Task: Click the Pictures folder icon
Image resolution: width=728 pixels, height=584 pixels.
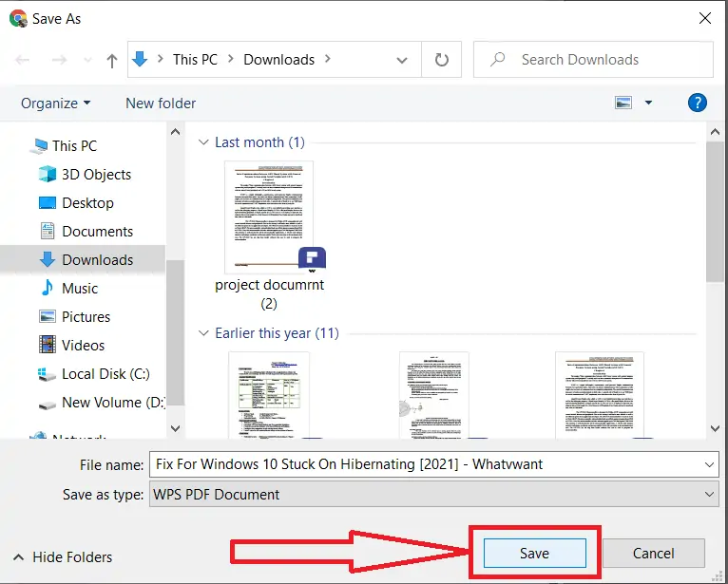Action: (x=48, y=316)
